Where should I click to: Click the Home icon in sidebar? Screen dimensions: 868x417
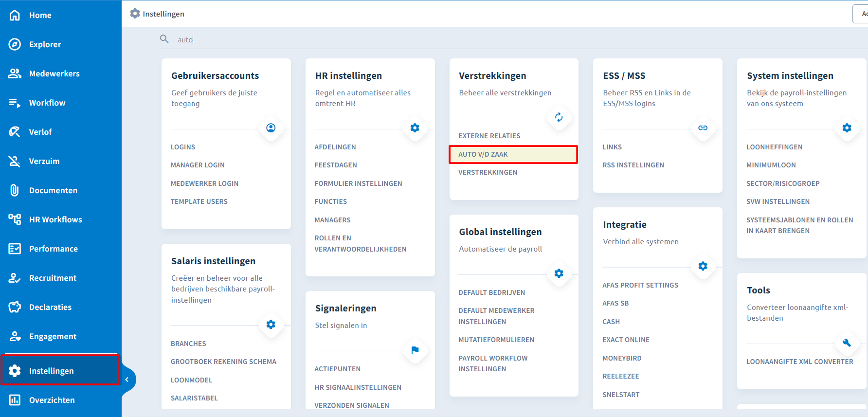[x=15, y=15]
